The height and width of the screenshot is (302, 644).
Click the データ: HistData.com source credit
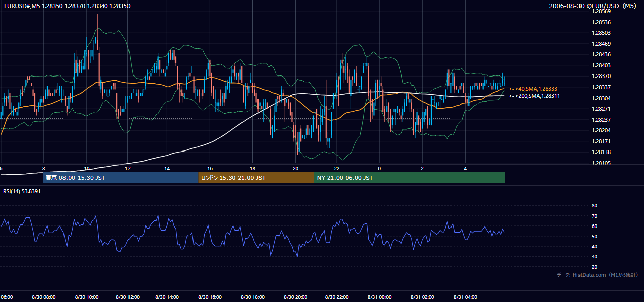[x=598, y=275]
